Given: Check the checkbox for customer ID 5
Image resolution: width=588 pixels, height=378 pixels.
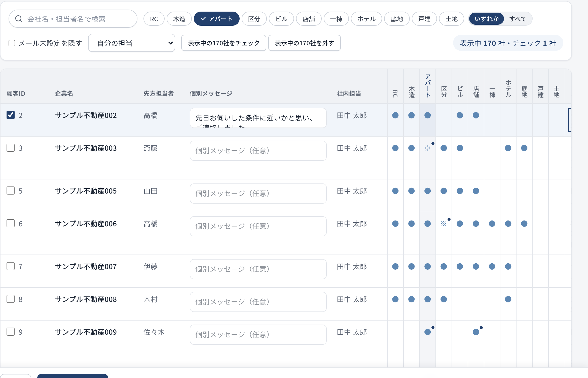Looking at the screenshot, I should pos(11,191).
